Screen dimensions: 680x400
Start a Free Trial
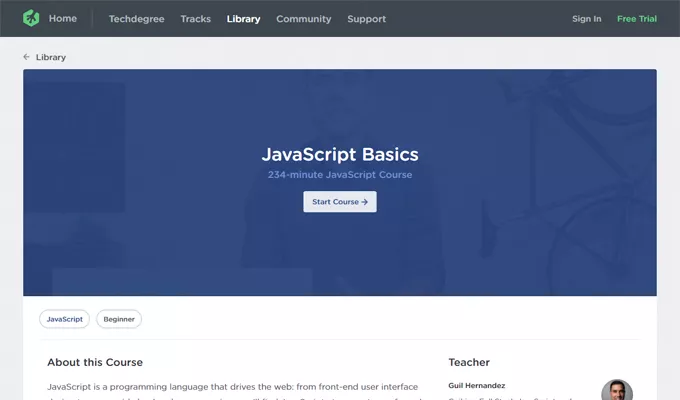click(x=637, y=19)
